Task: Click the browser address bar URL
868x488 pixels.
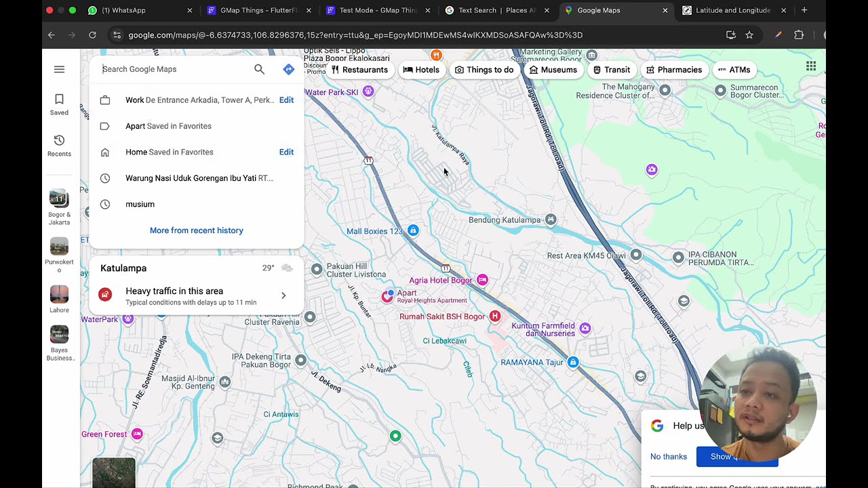Action: 355,35
